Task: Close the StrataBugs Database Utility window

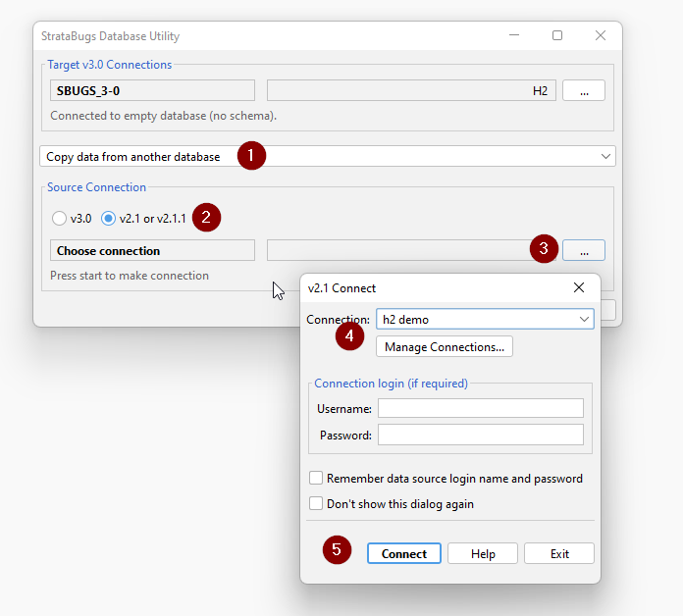Action: pos(601,36)
